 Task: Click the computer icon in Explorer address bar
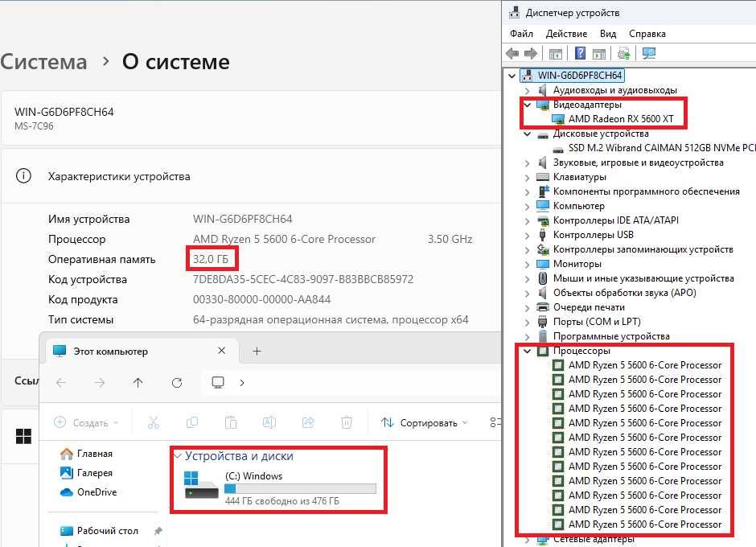pyautogui.click(x=218, y=383)
